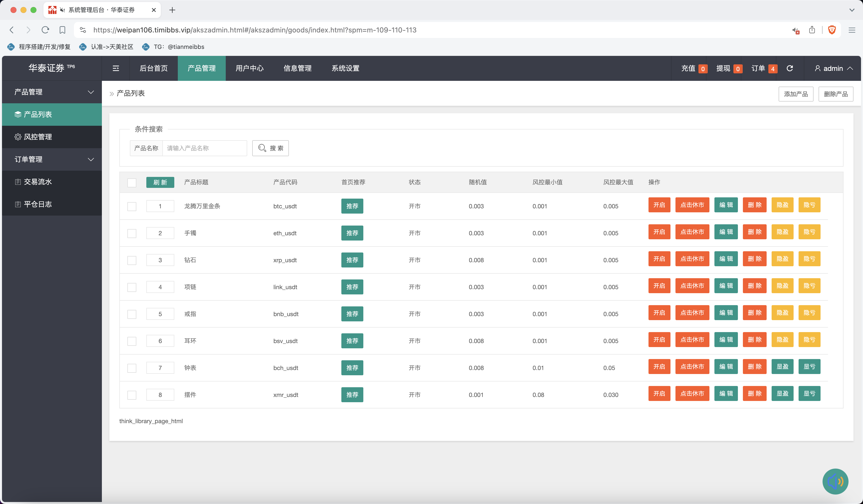The image size is (863, 504).
Task: Click the browser address bar URL
Action: (255, 30)
